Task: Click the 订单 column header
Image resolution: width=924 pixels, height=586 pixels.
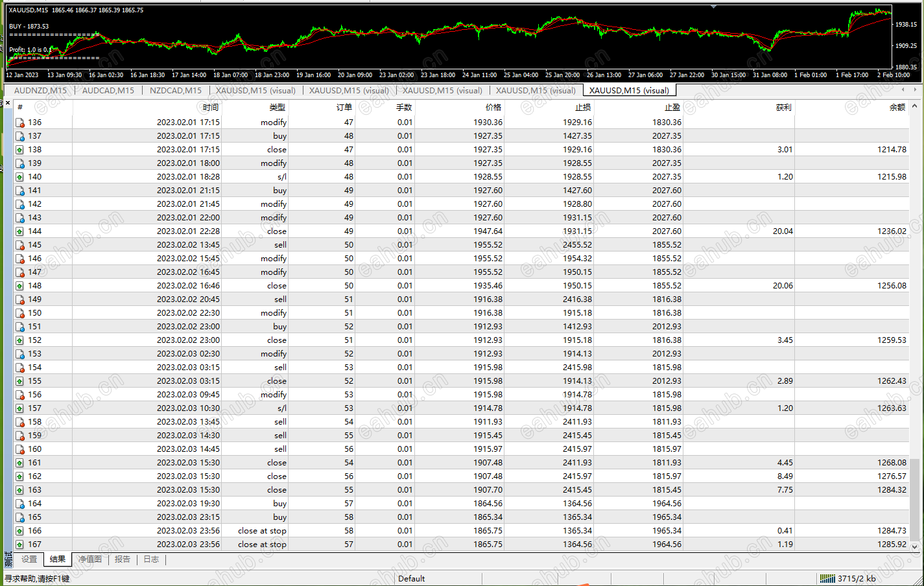Action: click(322, 108)
